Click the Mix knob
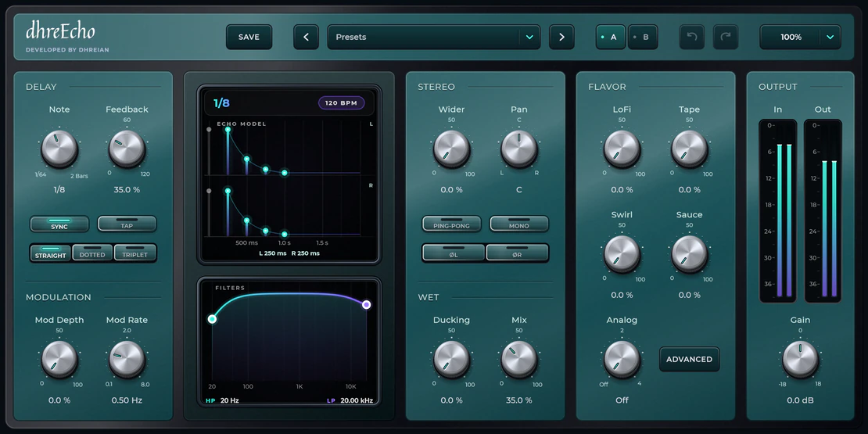Screen dimensions: 868x434 coord(518,359)
